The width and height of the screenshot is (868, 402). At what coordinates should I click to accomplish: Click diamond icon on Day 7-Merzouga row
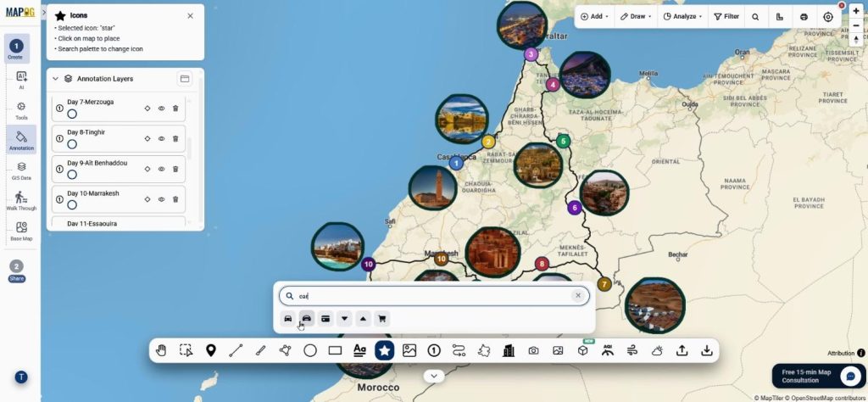(x=147, y=109)
